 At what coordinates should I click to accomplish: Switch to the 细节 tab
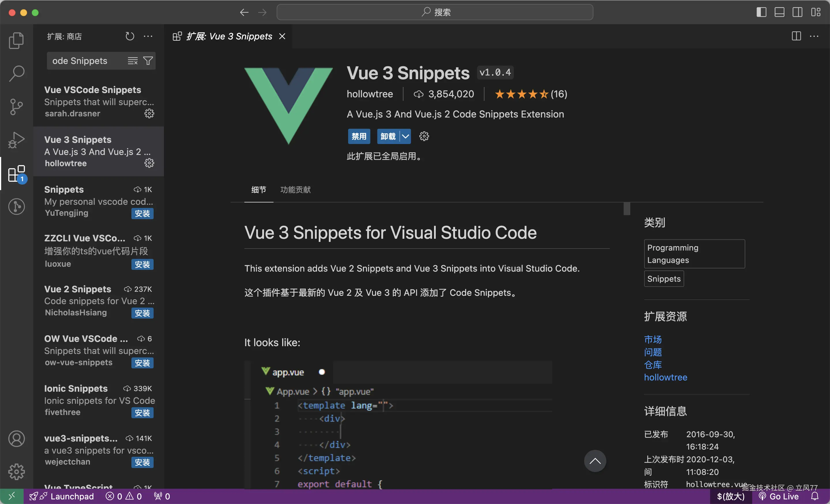pyautogui.click(x=258, y=190)
